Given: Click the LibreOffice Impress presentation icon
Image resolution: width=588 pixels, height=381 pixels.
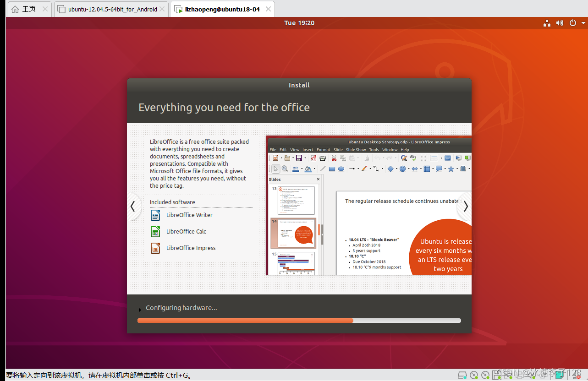Looking at the screenshot, I should pos(155,248).
